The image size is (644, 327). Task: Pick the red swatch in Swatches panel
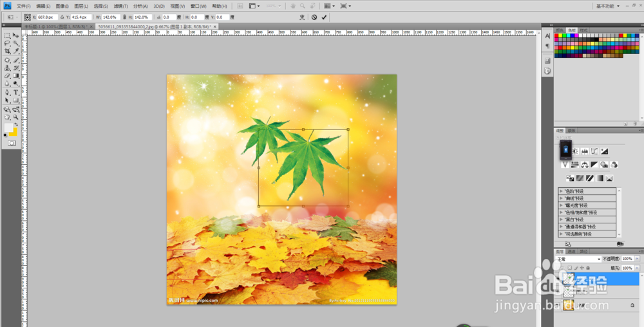pos(557,35)
